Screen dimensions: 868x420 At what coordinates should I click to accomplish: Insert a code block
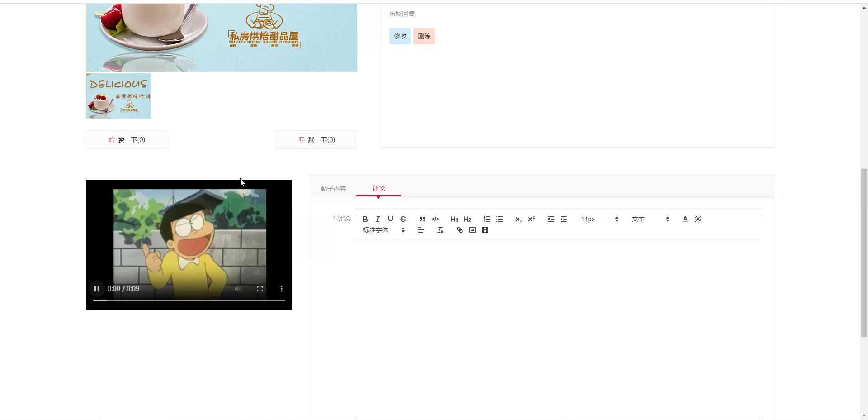tap(435, 219)
